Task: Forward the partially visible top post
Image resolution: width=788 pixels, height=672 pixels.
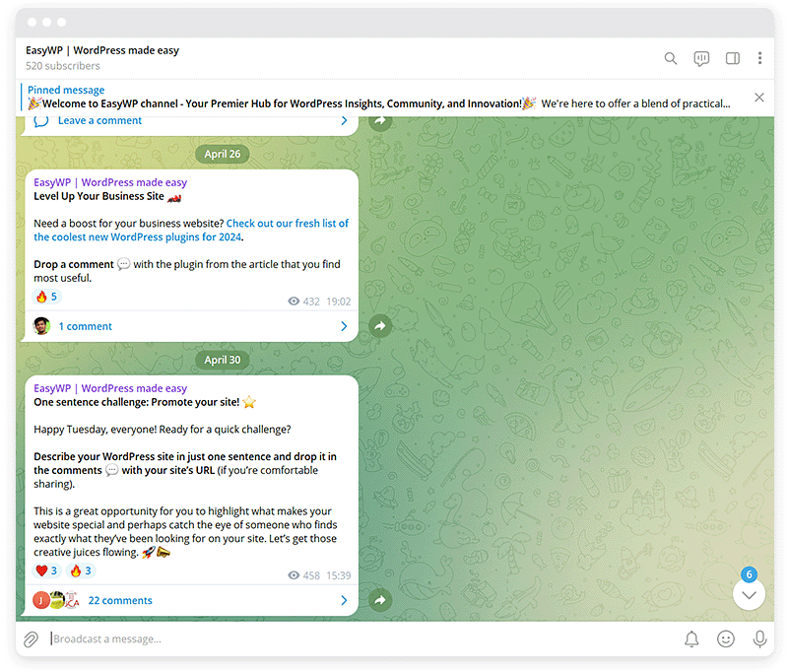Action: [380, 121]
